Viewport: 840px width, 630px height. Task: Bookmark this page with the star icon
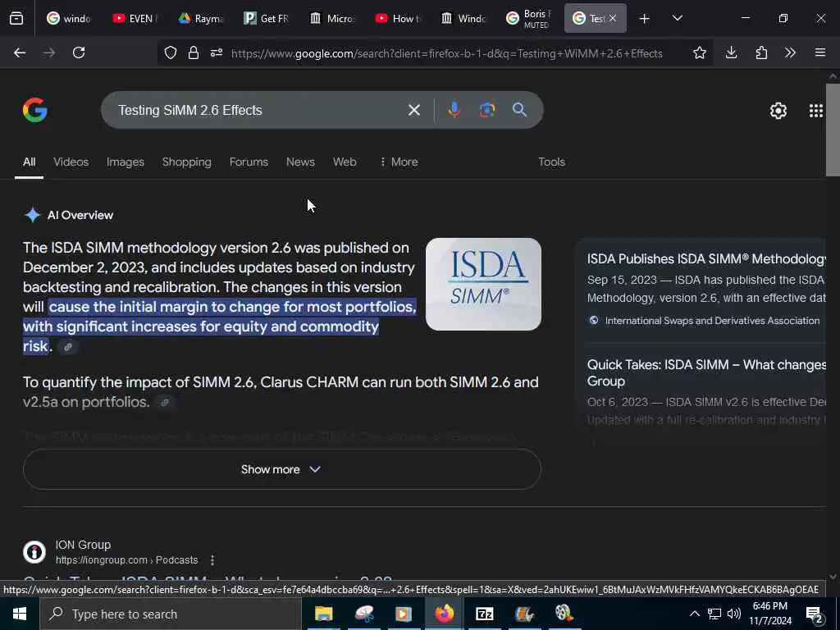click(699, 52)
